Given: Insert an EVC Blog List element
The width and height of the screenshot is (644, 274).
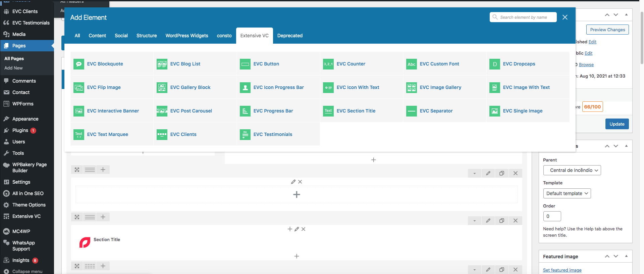Looking at the screenshot, I should pyautogui.click(x=195, y=64).
